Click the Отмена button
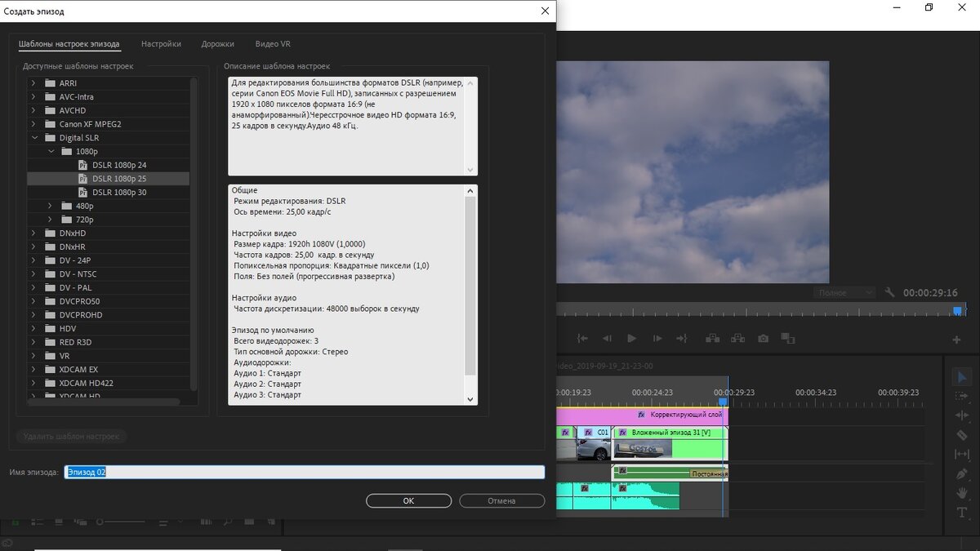 point(501,501)
